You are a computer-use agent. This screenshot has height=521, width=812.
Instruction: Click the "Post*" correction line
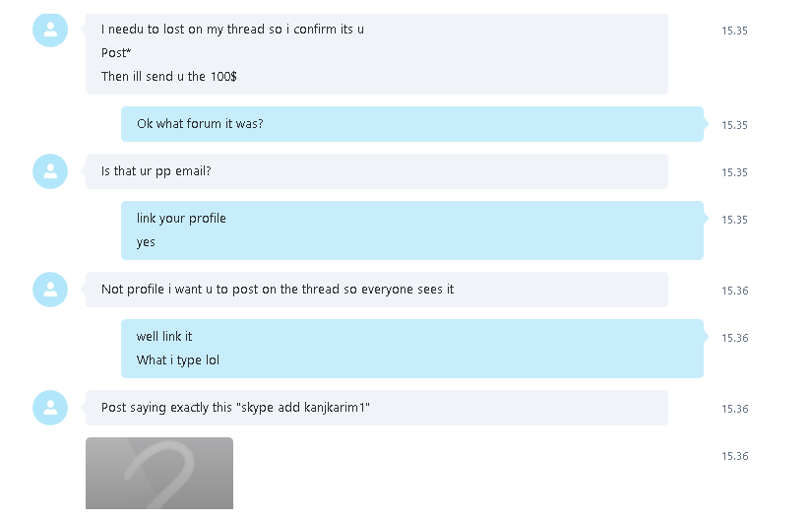pos(116,53)
